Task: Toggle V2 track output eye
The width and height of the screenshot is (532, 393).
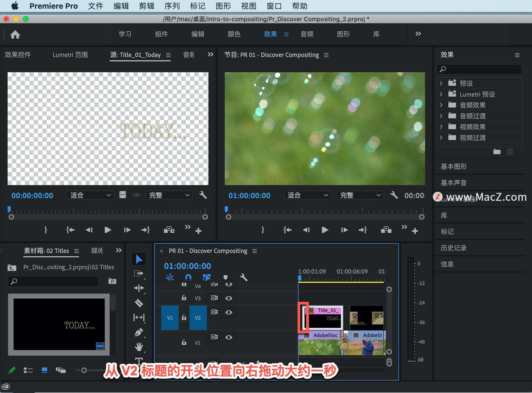Action: click(229, 312)
